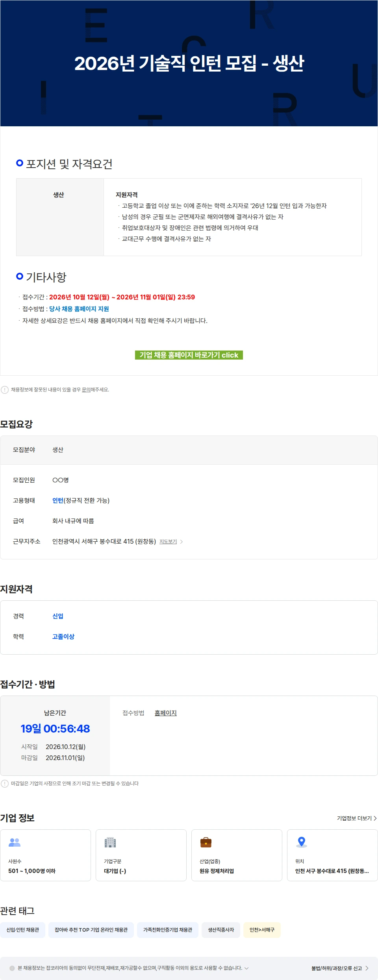Open the 홈페이지 application method link
The height and width of the screenshot is (980, 378).
pyautogui.click(x=166, y=713)
